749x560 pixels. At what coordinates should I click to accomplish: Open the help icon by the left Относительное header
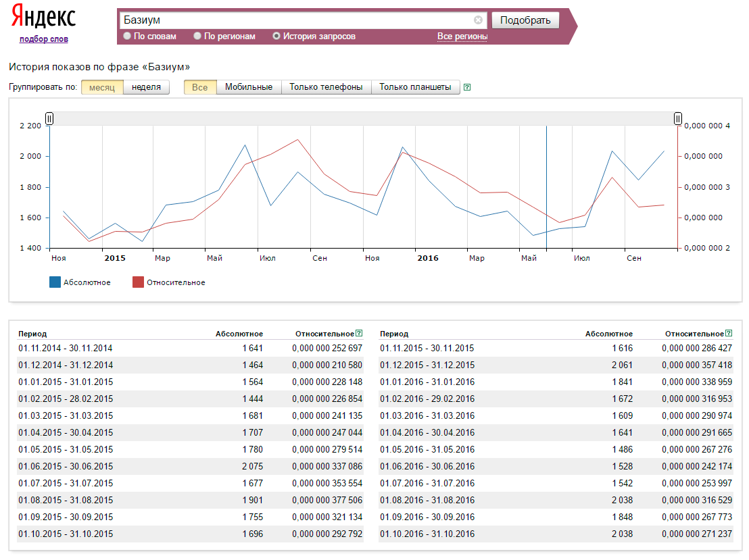pos(359,333)
